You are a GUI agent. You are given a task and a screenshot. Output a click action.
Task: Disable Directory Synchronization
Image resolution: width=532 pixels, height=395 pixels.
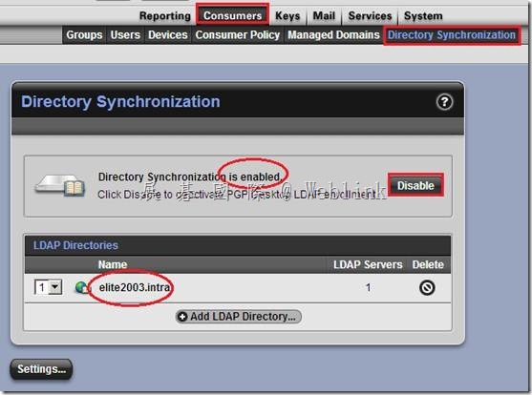pos(415,185)
